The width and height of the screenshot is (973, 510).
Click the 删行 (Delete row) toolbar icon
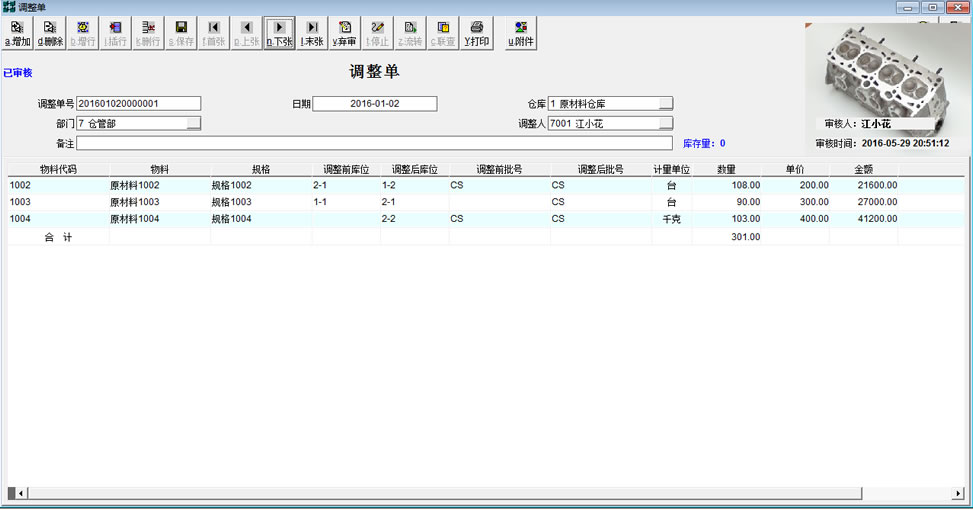(148, 34)
